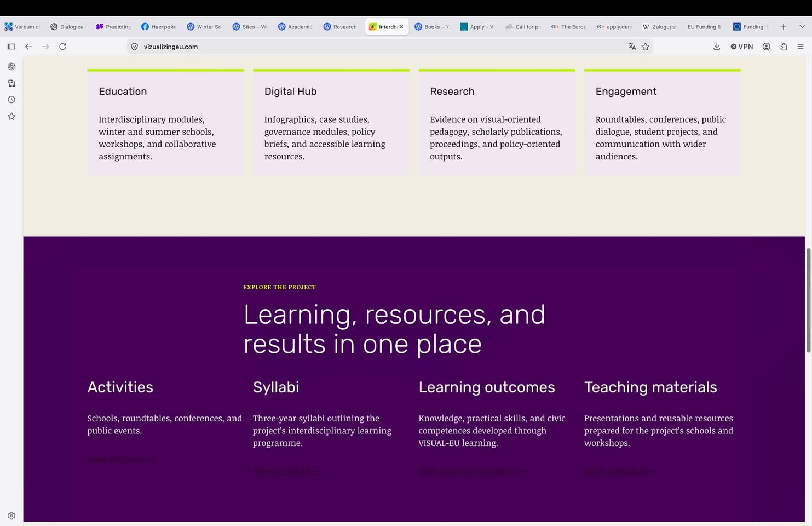
Task: Switch to the Verbum tab
Action: 22,26
